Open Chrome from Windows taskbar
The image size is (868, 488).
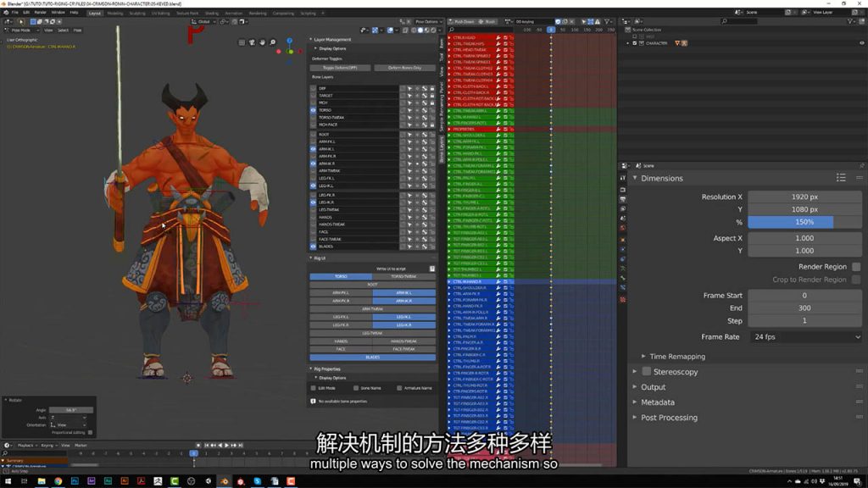tap(58, 481)
